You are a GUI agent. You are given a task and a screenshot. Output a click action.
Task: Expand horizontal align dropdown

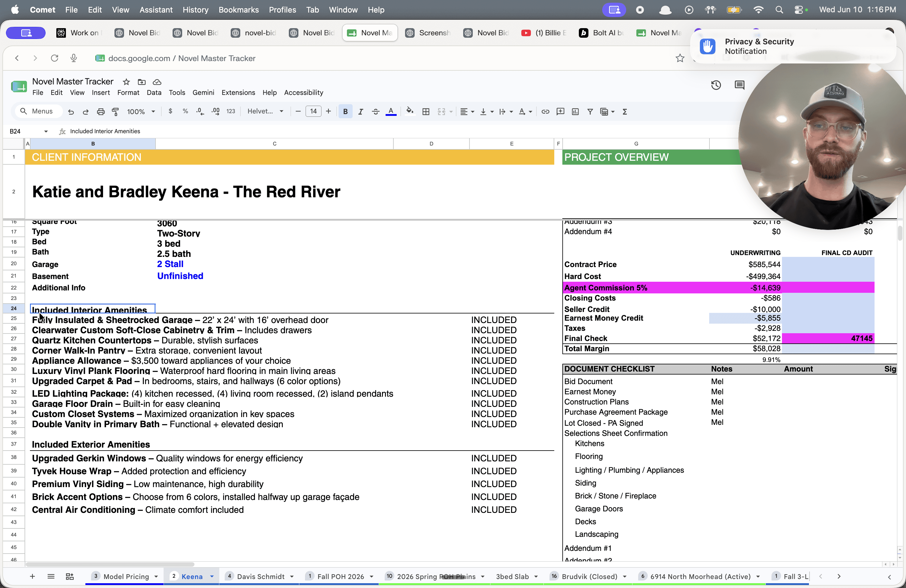pyautogui.click(x=472, y=111)
